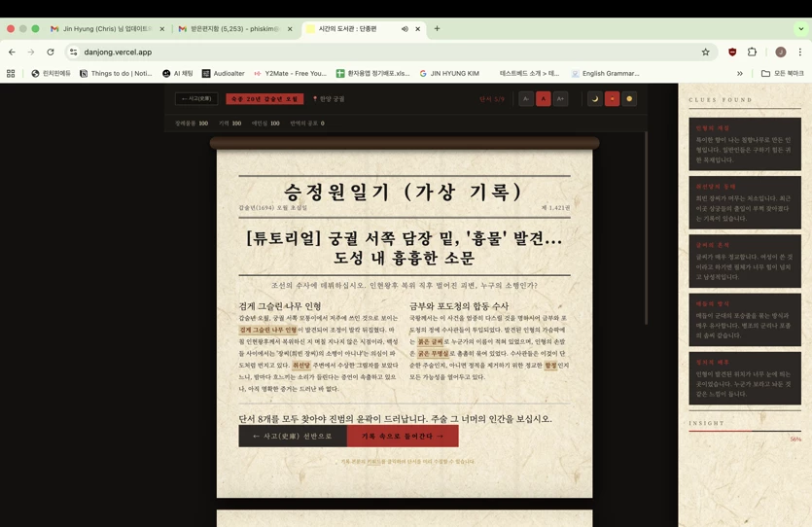This screenshot has width=812, height=527.
Task: Go back to the previous browser page
Action: point(12,52)
